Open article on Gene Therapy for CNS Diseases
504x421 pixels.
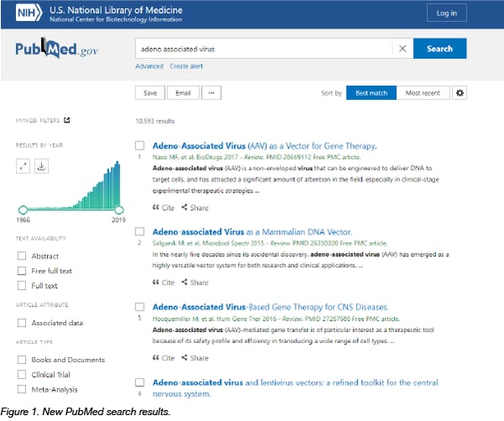(270, 308)
